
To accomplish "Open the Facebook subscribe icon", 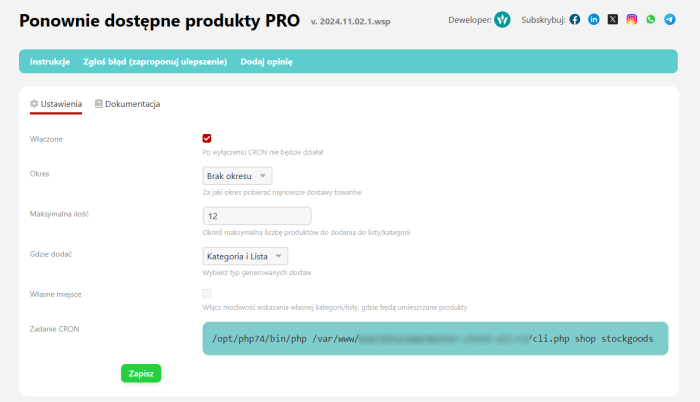I will [x=575, y=19].
